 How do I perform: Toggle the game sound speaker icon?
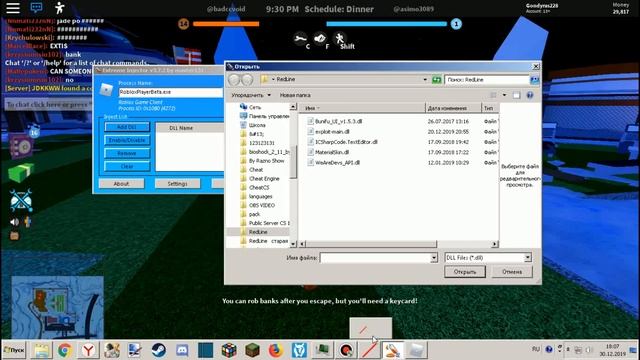tap(14, 222)
